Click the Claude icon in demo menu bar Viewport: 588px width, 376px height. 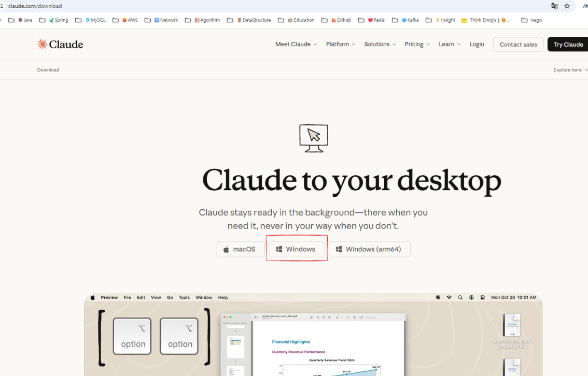(438, 297)
